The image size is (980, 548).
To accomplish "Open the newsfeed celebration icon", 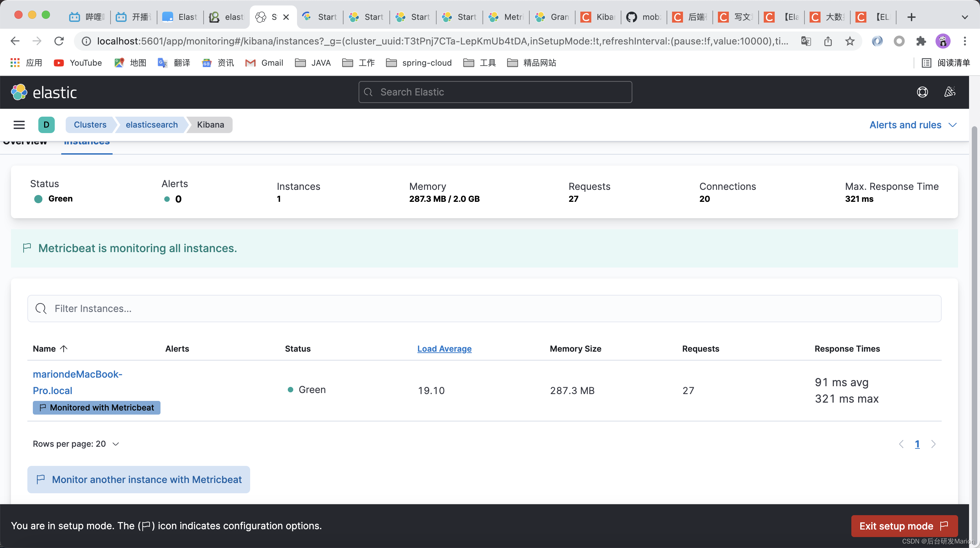I will pos(950,92).
